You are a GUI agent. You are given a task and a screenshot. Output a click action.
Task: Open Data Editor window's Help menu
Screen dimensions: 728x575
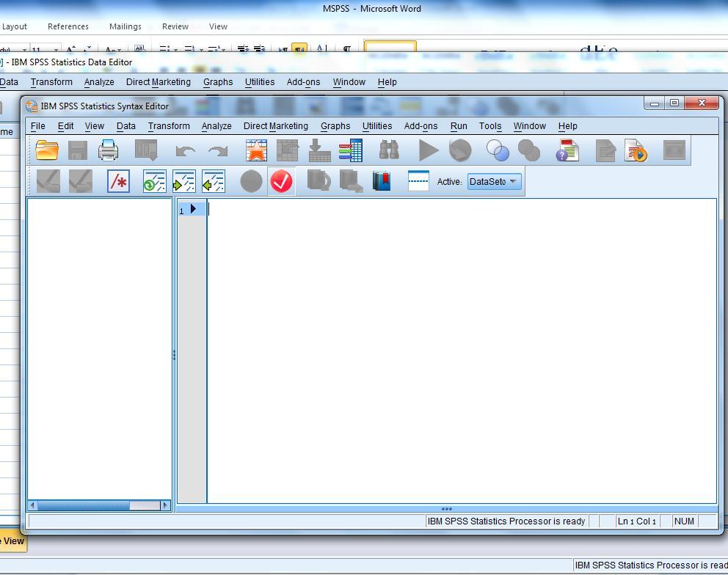[387, 82]
